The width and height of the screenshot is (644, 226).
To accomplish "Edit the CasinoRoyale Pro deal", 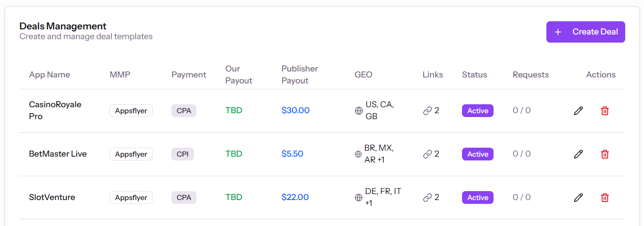I will click(x=578, y=111).
